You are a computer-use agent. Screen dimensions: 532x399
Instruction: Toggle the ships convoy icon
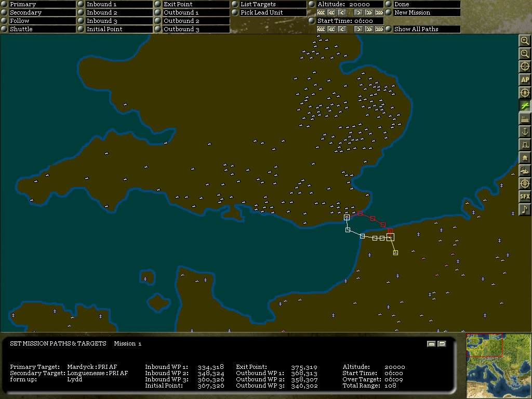525,170
